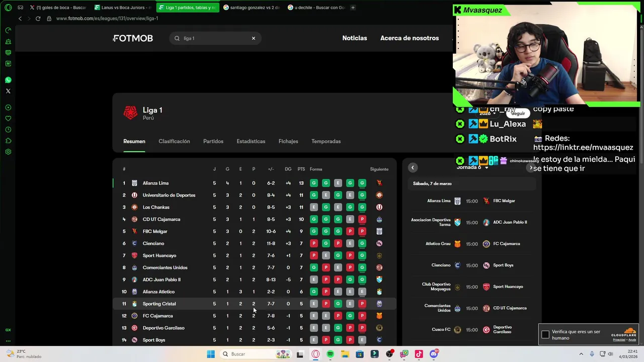This screenshot has height=362, width=644.
Task: Open the Windows Start menu
Action: click(211, 354)
